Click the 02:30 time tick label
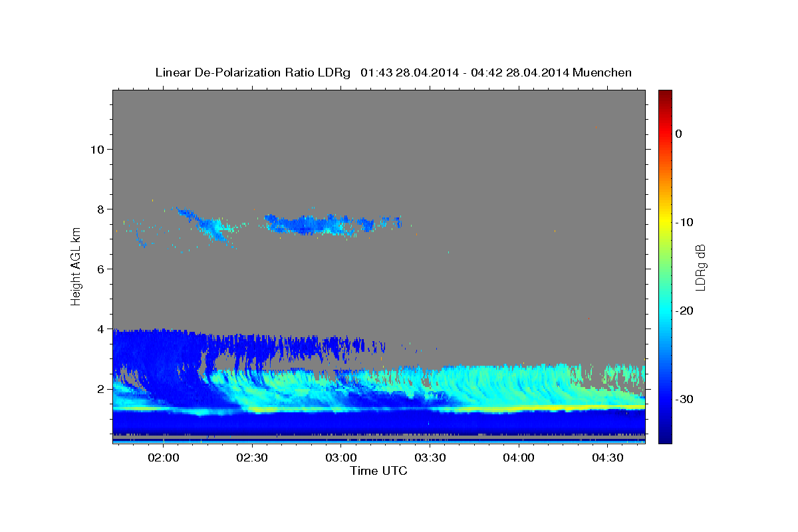This screenshot has height=532, width=798. 252,458
